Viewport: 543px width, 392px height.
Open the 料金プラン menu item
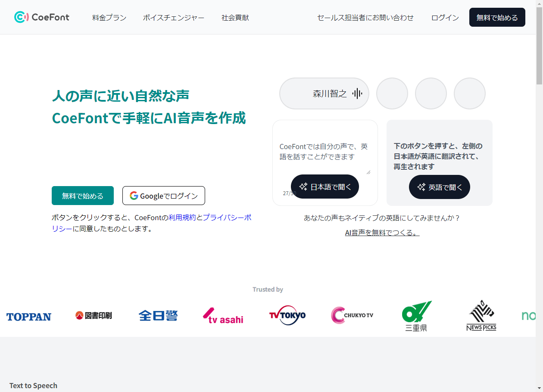coord(109,18)
